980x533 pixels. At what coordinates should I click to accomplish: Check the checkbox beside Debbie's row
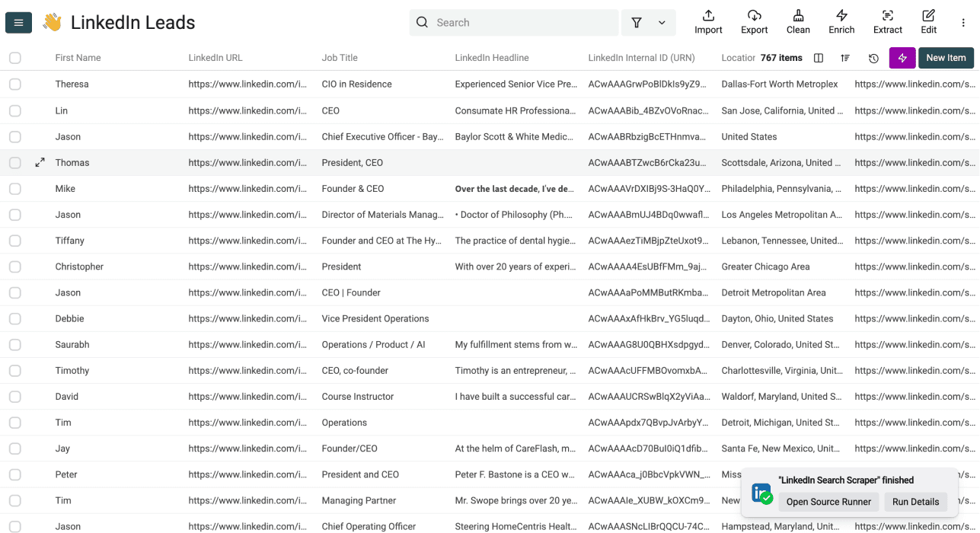(x=14, y=318)
